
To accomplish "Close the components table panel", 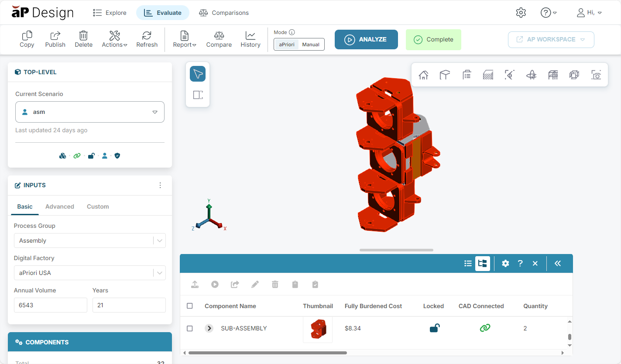I will point(535,263).
